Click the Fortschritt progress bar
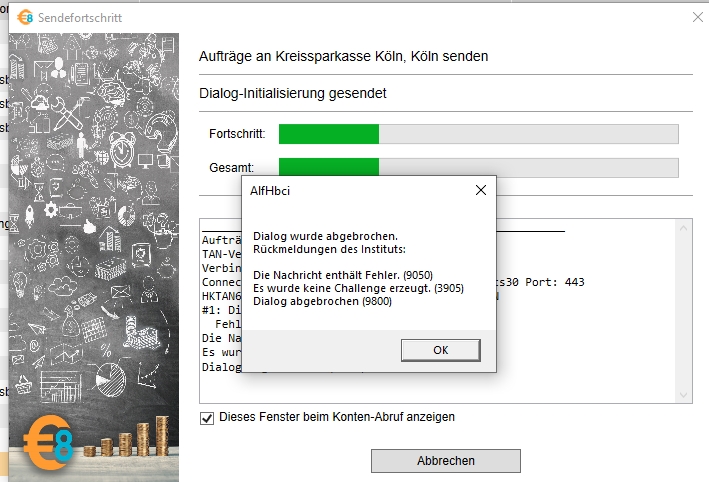709x482 pixels. coord(478,134)
